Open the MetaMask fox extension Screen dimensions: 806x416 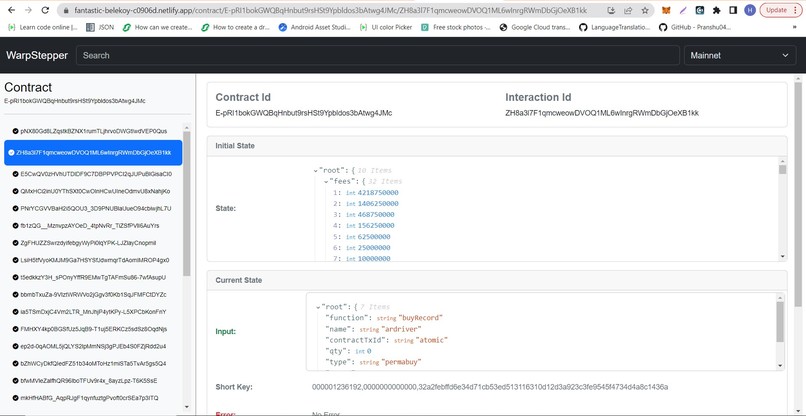[666, 10]
